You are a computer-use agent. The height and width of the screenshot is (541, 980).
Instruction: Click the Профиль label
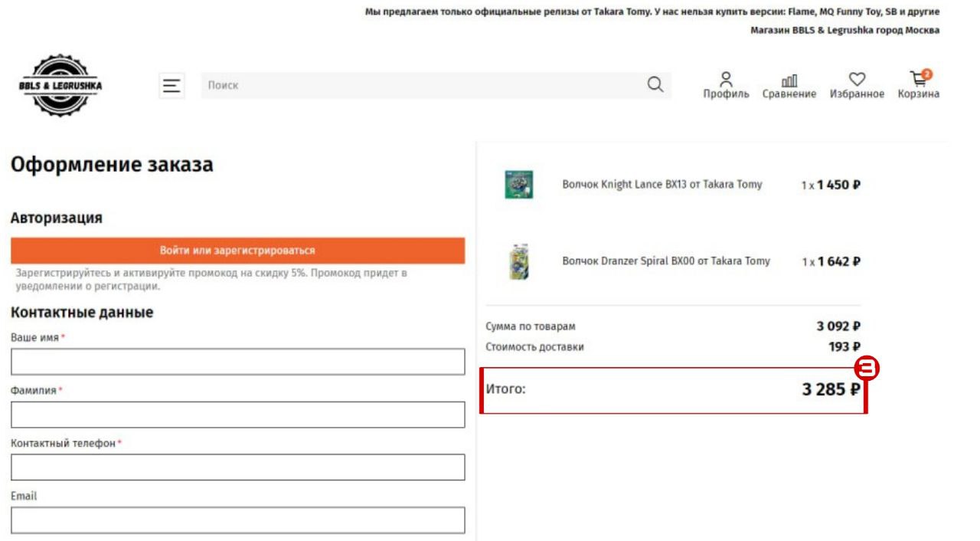[x=727, y=94]
